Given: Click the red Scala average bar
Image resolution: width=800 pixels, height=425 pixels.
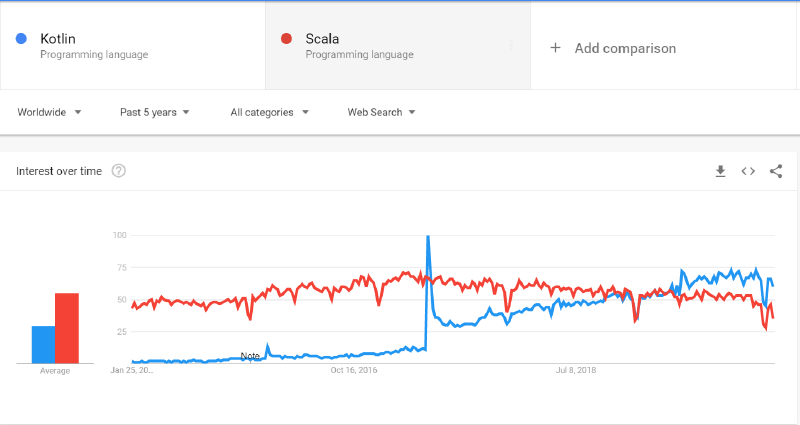Looking at the screenshot, I should tap(67, 328).
